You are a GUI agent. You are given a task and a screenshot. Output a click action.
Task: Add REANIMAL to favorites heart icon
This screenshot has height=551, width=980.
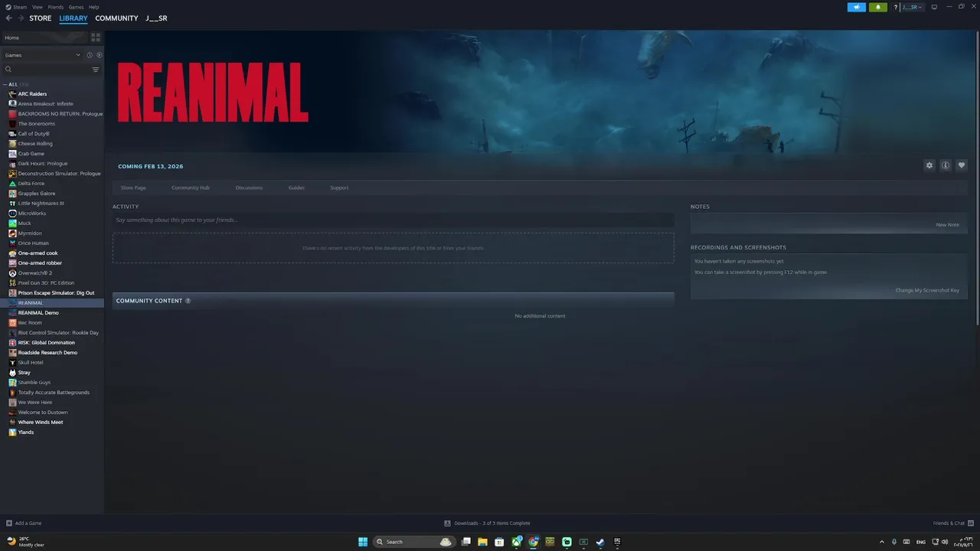962,165
